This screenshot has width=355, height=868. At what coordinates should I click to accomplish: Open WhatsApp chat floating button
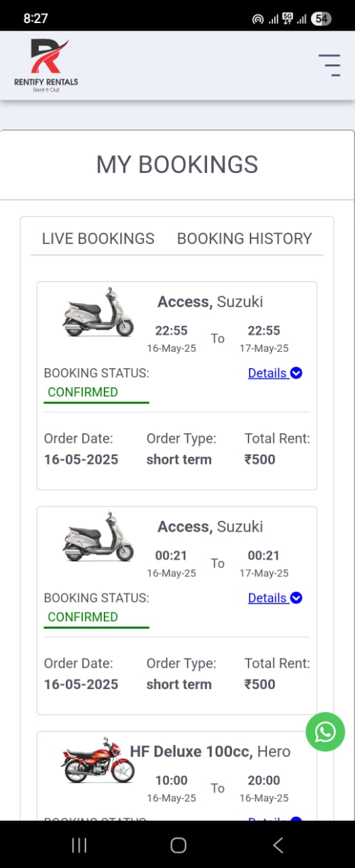[x=325, y=732]
